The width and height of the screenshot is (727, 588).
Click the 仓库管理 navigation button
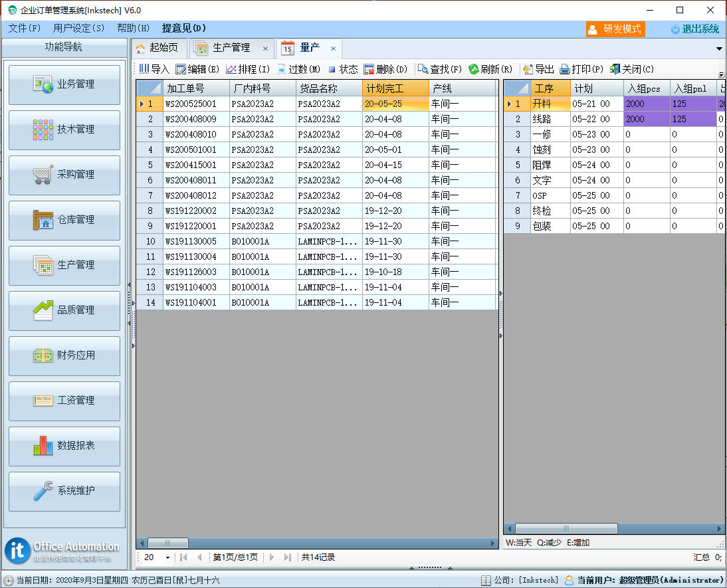pyautogui.click(x=64, y=220)
